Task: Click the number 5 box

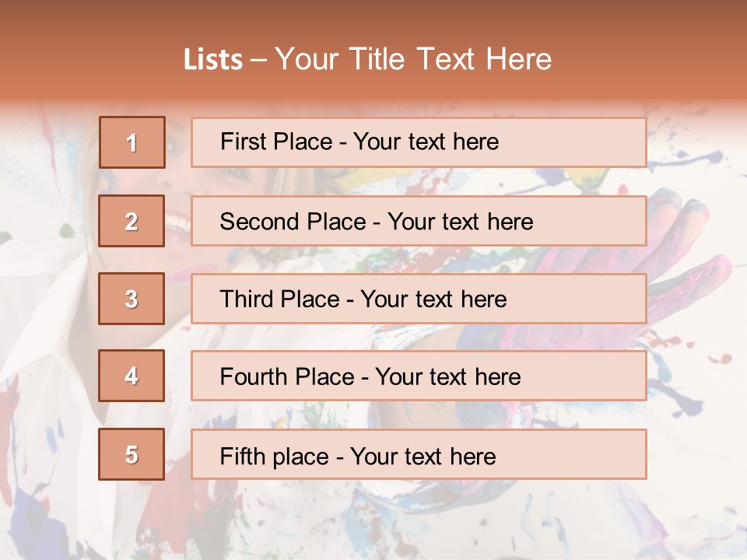Action: (132, 454)
